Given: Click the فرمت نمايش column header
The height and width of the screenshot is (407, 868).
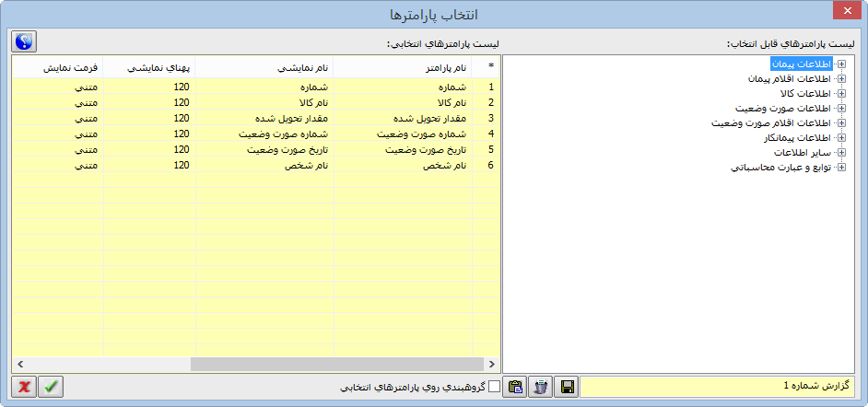Looking at the screenshot, I should point(57,65).
